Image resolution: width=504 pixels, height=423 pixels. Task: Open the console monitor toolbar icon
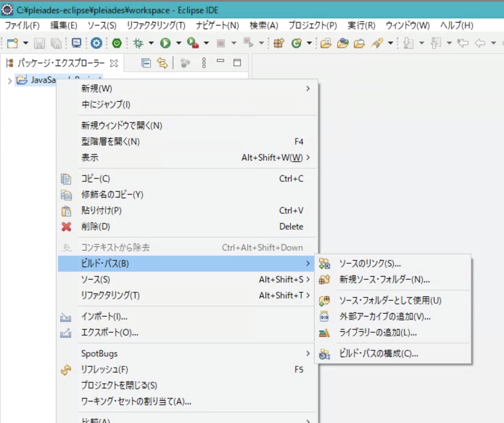pos(77,43)
